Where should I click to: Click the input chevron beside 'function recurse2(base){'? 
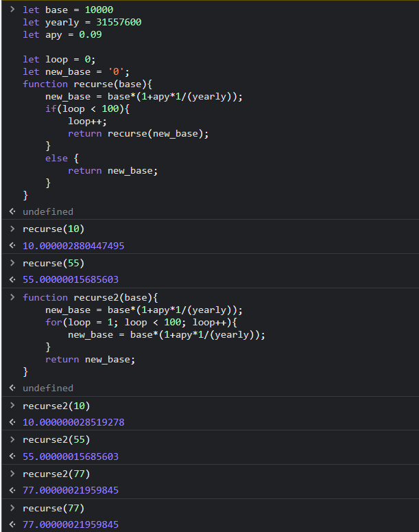(x=12, y=297)
